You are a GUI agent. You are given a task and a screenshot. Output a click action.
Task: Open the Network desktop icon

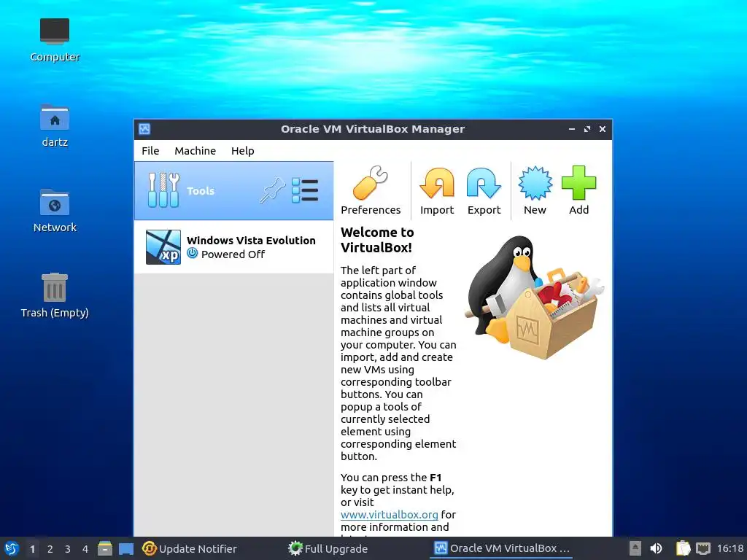click(x=54, y=211)
